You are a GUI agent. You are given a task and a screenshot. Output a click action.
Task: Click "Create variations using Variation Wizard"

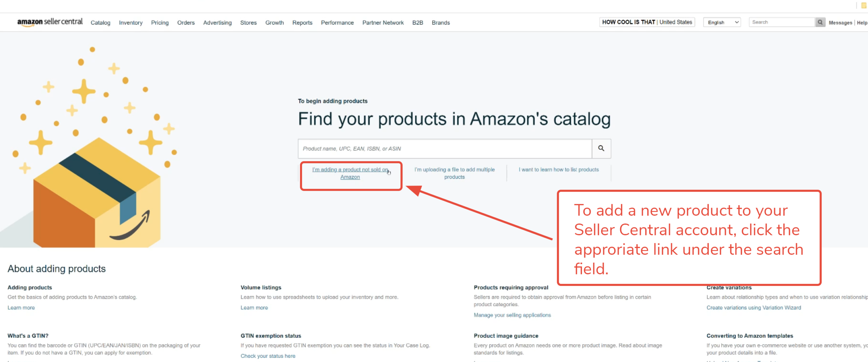click(x=753, y=308)
